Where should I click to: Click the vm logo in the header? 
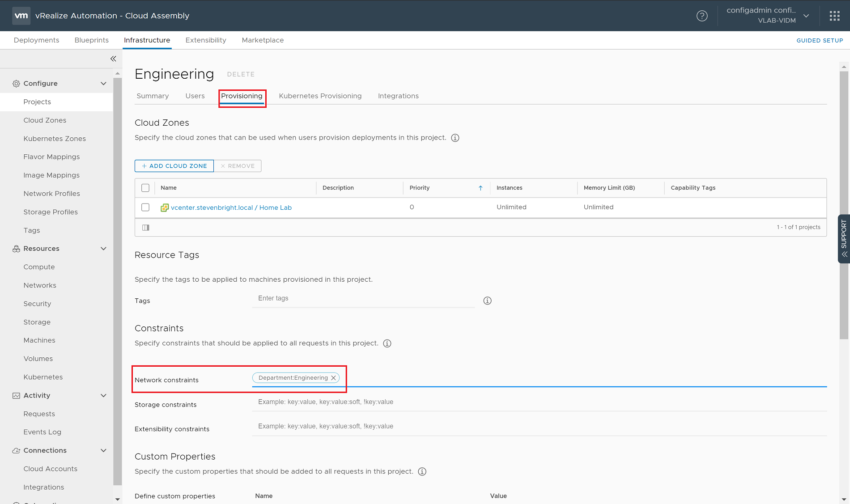pyautogui.click(x=21, y=15)
